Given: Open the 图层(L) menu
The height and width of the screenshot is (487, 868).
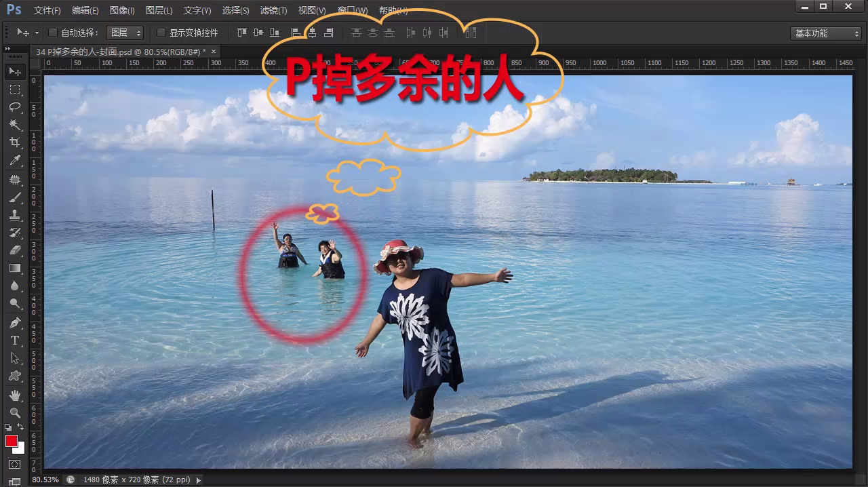Looking at the screenshot, I should click(159, 11).
